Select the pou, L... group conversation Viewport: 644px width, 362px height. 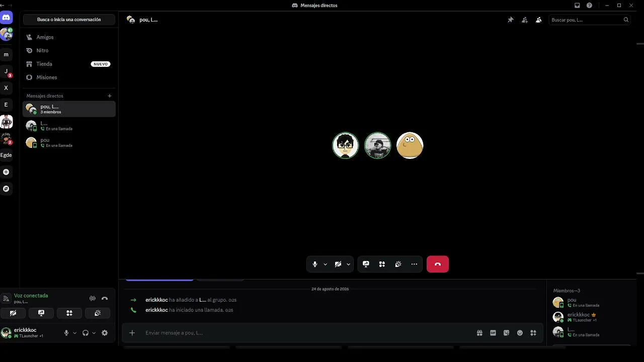click(69, 109)
